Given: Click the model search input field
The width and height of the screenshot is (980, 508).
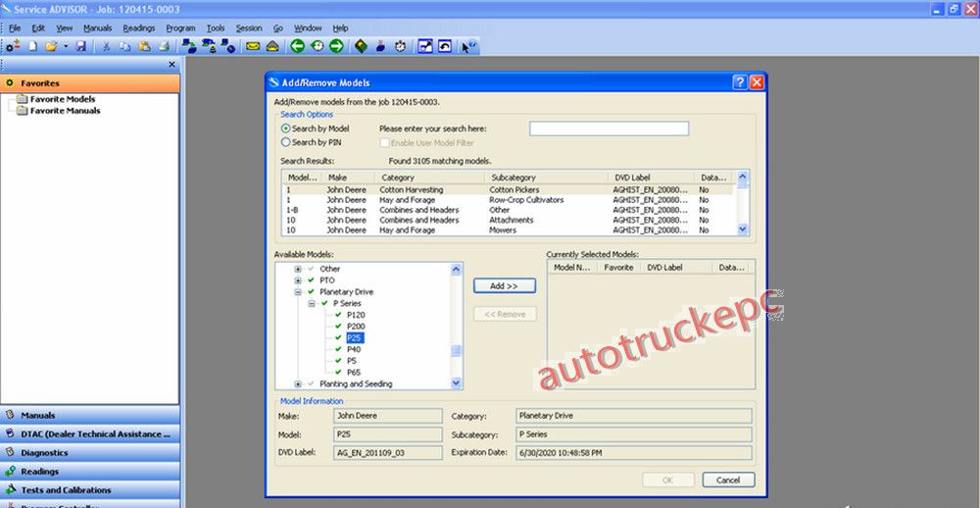Looking at the screenshot, I should (609, 128).
